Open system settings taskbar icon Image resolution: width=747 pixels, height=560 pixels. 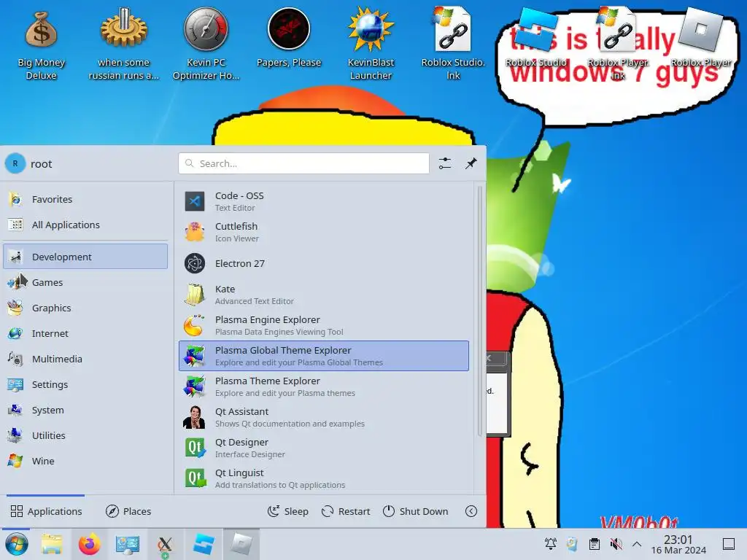click(127, 544)
